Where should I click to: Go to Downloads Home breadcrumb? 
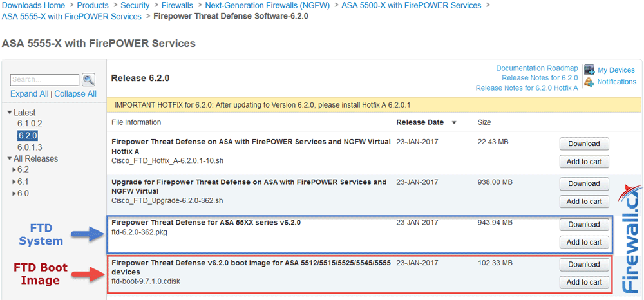click(33, 5)
